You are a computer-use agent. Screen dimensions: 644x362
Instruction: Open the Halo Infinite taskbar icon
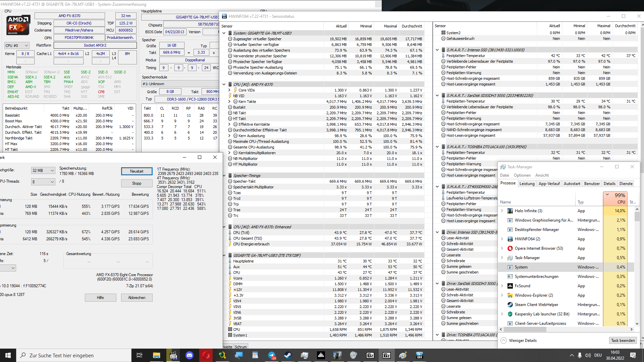pos(337,355)
